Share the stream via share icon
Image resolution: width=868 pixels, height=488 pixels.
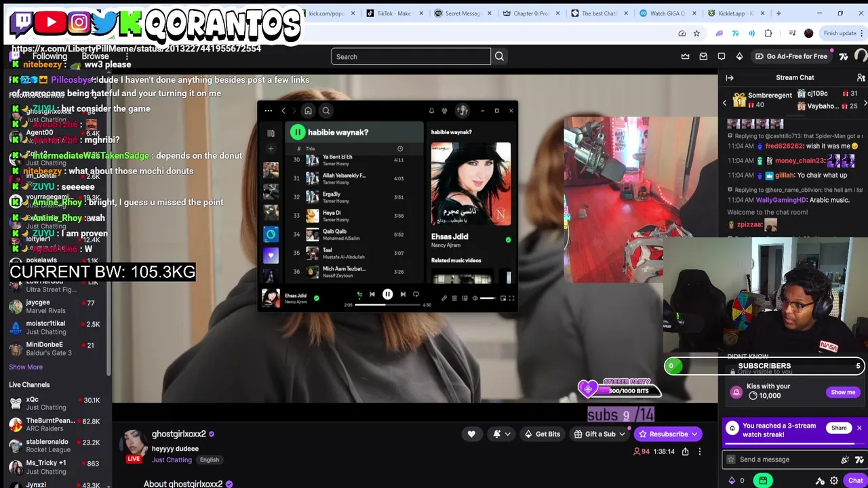pos(685,451)
